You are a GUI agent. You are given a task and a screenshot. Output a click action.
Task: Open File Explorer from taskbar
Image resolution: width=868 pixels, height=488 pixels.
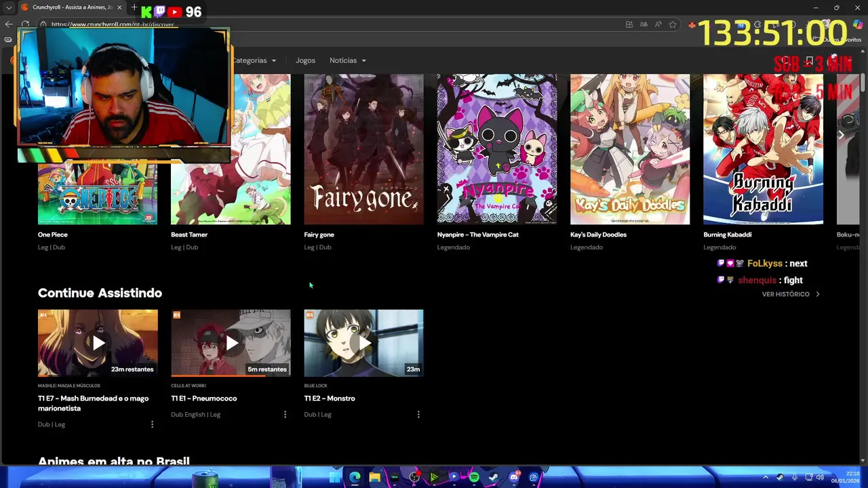pos(374,477)
